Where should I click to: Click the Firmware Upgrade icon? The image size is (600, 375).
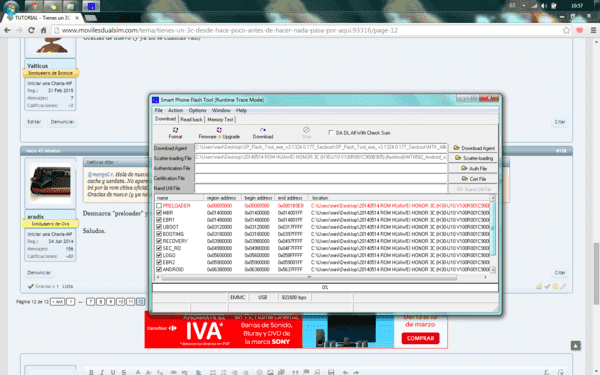pos(219,133)
